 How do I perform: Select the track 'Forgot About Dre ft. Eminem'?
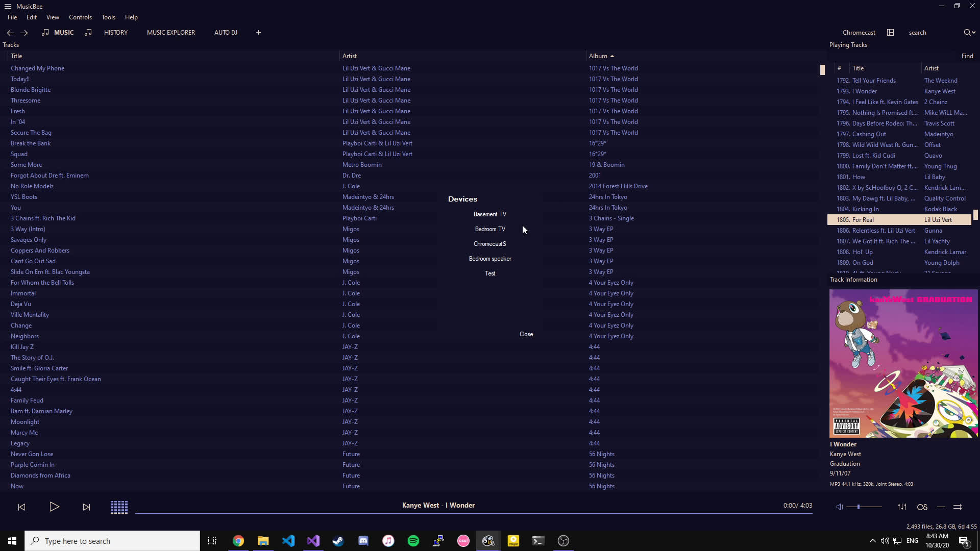pos(50,176)
